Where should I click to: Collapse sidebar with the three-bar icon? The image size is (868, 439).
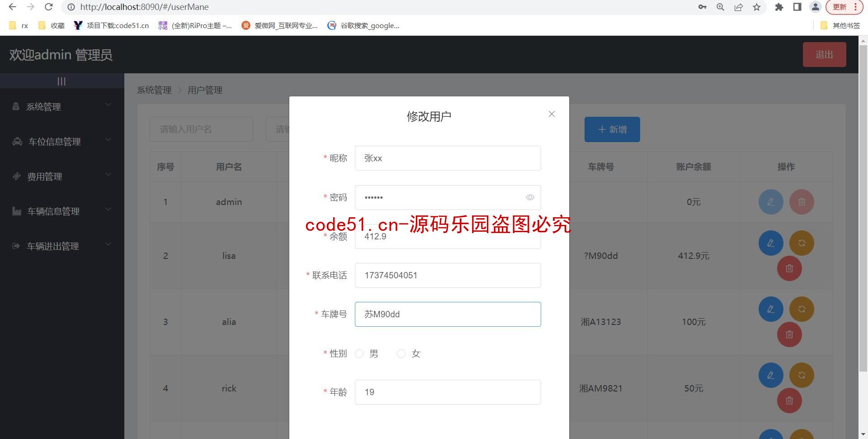[61, 81]
